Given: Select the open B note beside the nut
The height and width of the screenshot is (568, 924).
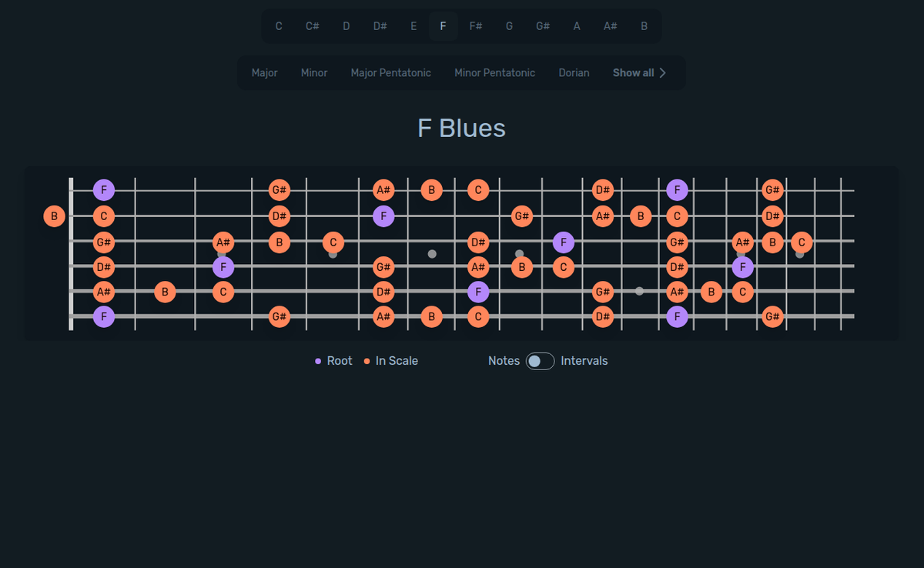Looking at the screenshot, I should coord(54,216).
